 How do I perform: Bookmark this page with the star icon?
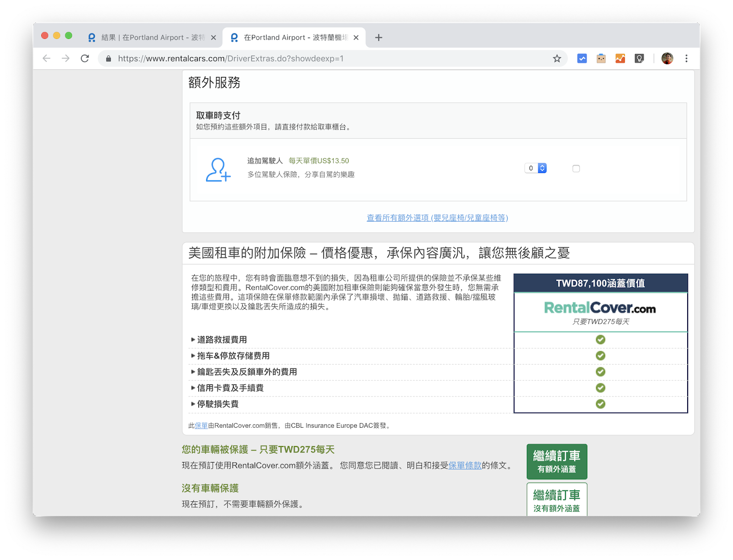pyautogui.click(x=557, y=59)
